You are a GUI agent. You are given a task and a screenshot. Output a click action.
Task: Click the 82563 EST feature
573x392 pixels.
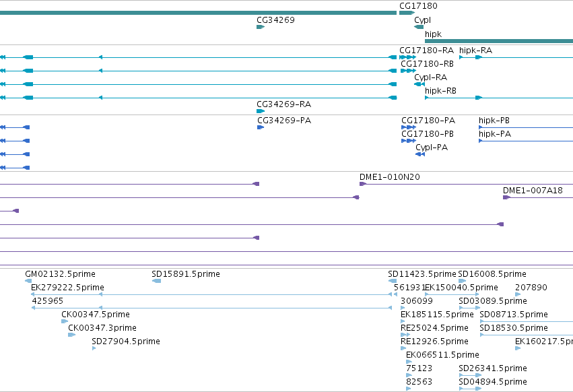pos(409,389)
